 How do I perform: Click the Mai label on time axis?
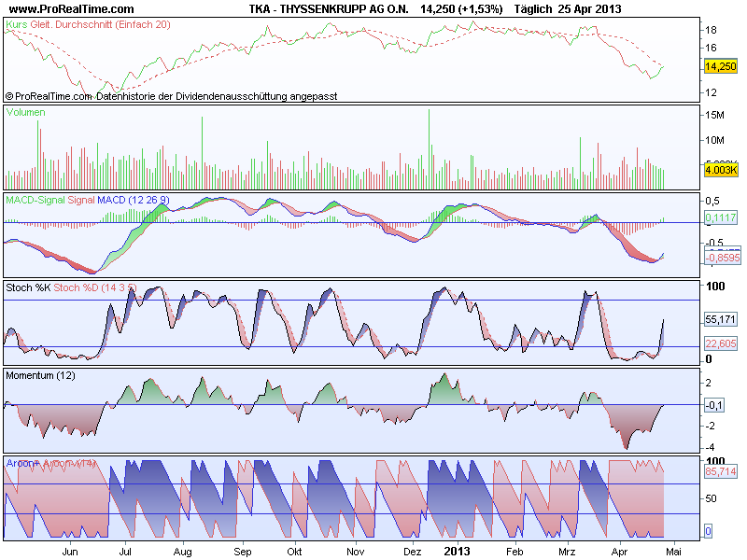pyautogui.click(x=673, y=552)
